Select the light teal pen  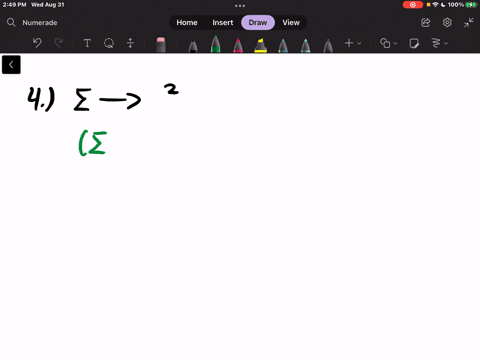(305, 46)
